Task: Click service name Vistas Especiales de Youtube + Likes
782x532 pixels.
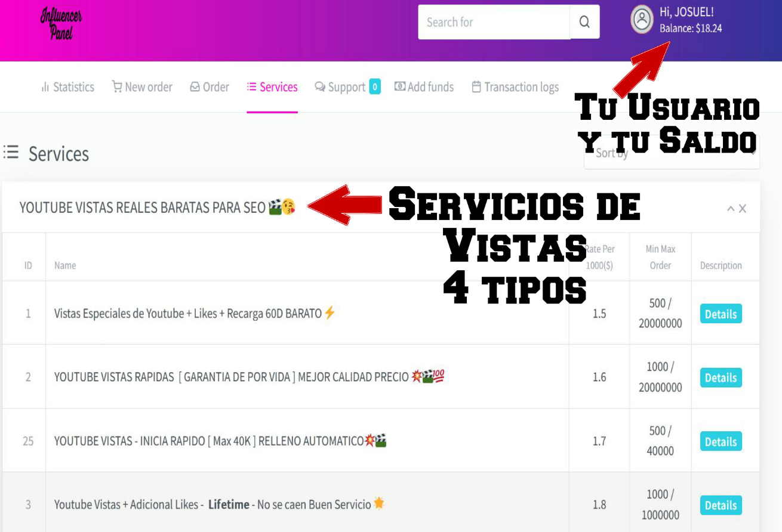Action: [195, 313]
